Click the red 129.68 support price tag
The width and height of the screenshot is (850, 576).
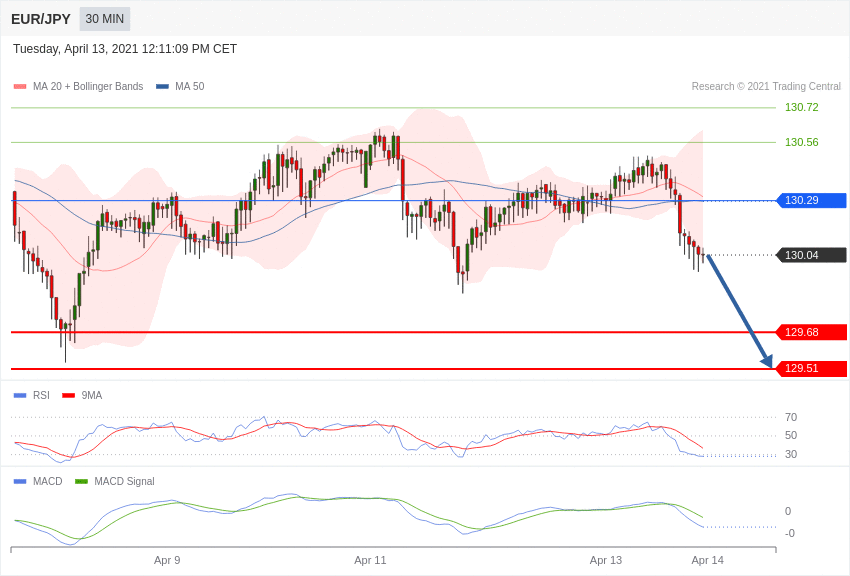[812, 332]
